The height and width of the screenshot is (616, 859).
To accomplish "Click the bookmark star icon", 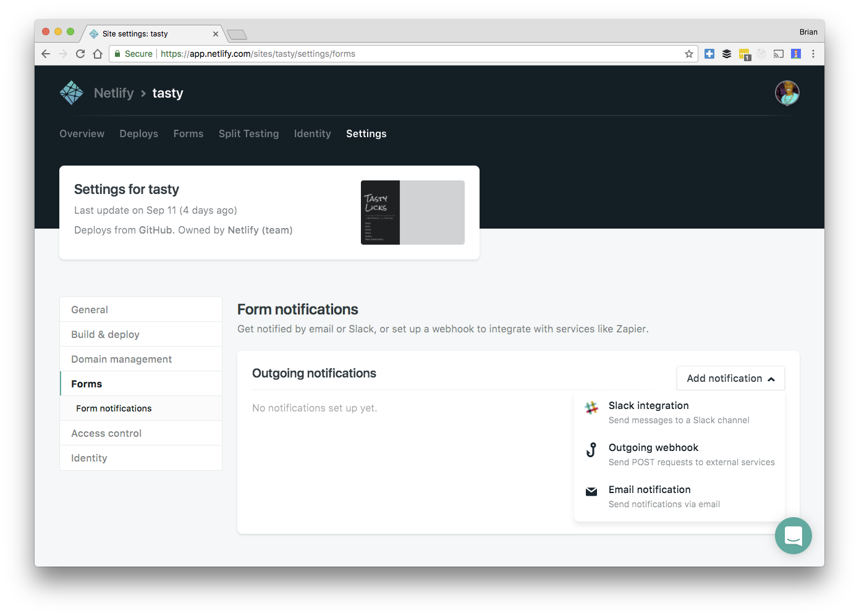I will point(688,54).
